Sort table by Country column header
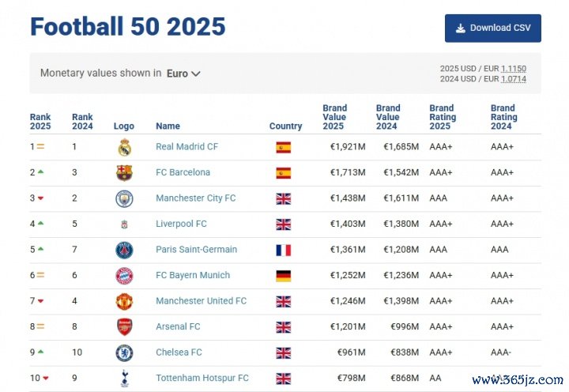 tap(285, 126)
